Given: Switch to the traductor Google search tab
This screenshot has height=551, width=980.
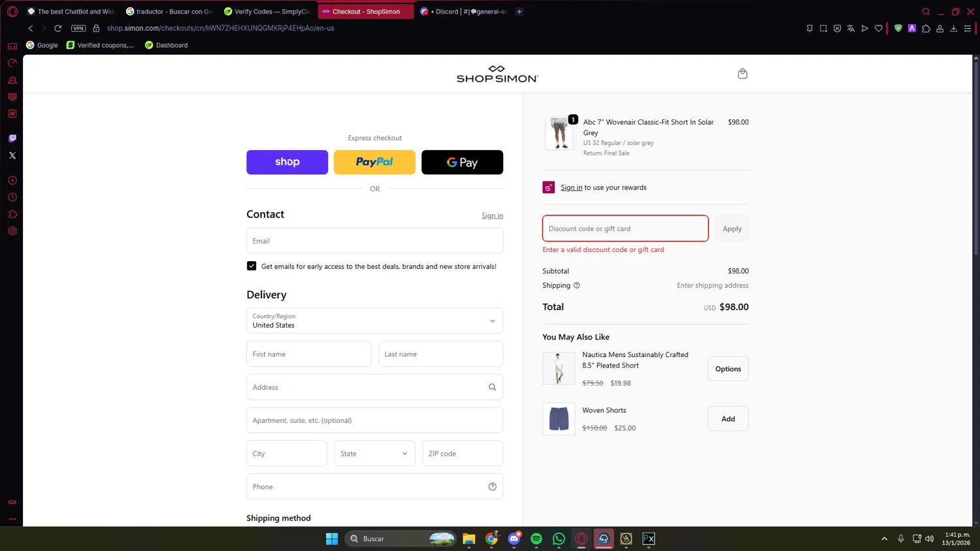Looking at the screenshot, I should 169,11.
